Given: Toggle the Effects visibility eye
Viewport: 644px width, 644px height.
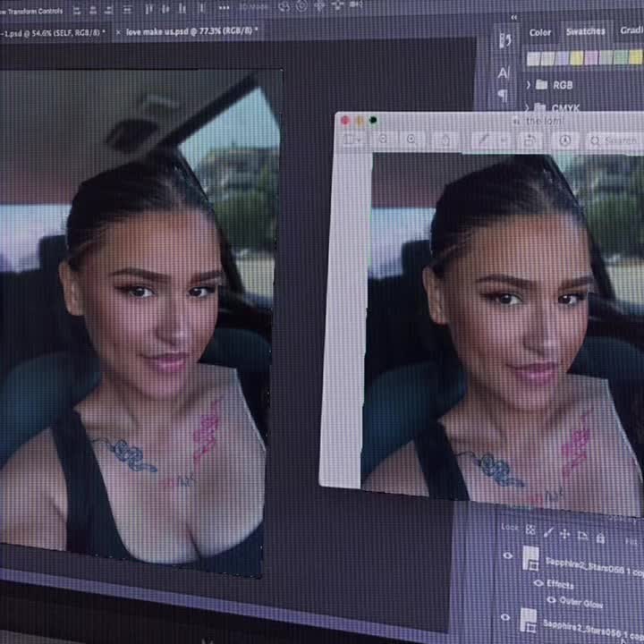Looking at the screenshot, I should 538,583.
